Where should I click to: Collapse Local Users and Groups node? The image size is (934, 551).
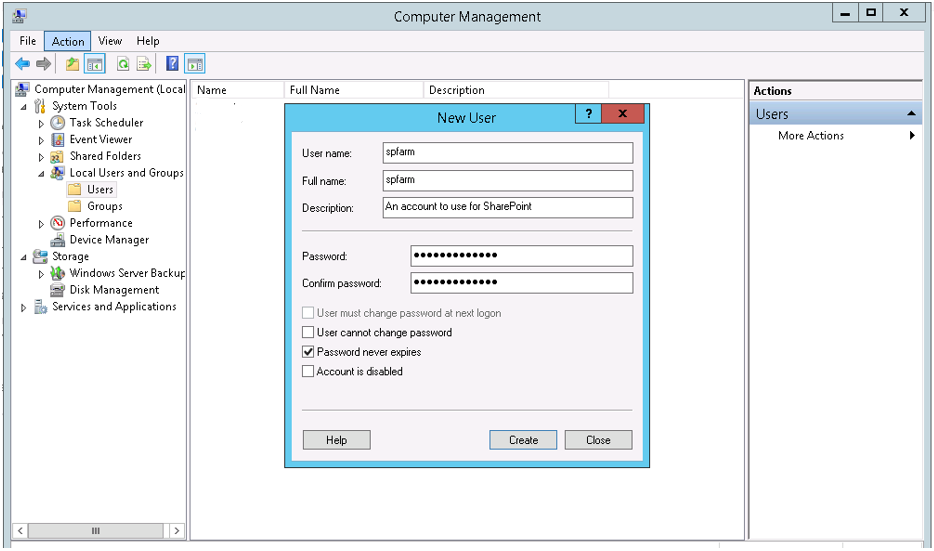coord(41,174)
